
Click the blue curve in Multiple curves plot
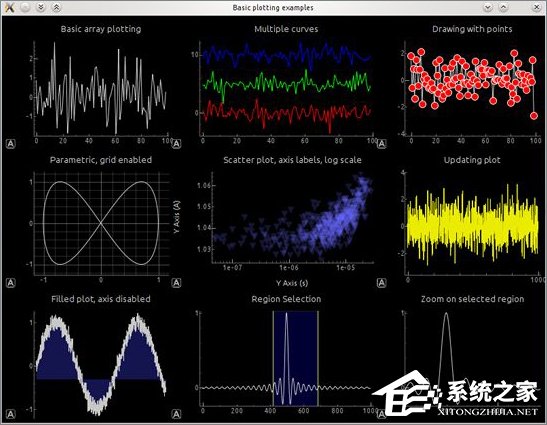pyautogui.click(x=286, y=56)
